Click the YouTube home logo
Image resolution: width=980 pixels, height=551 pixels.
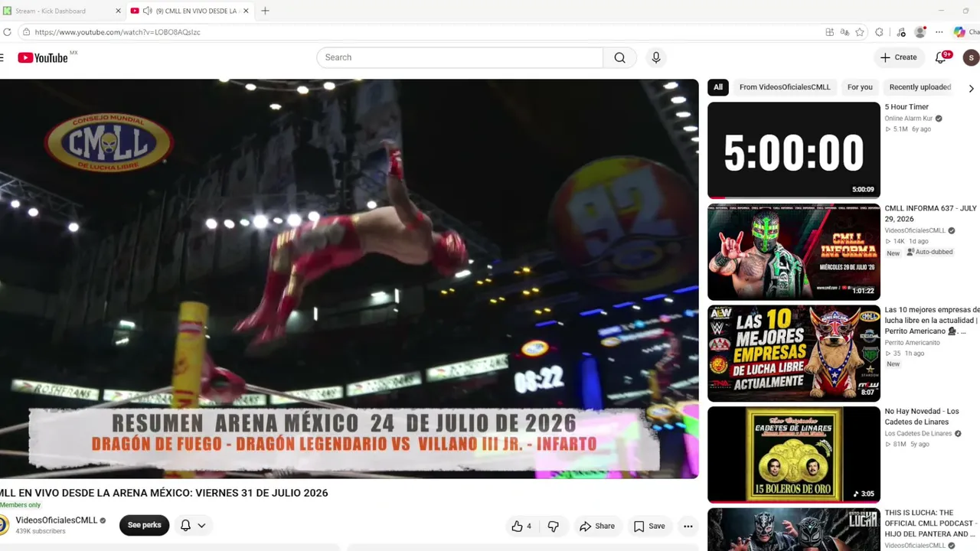point(43,57)
